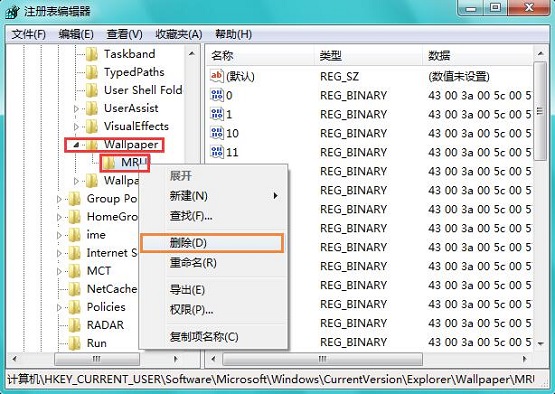
Task: Click the tree pane horizontal scrollbar thumb
Action: pos(97,359)
